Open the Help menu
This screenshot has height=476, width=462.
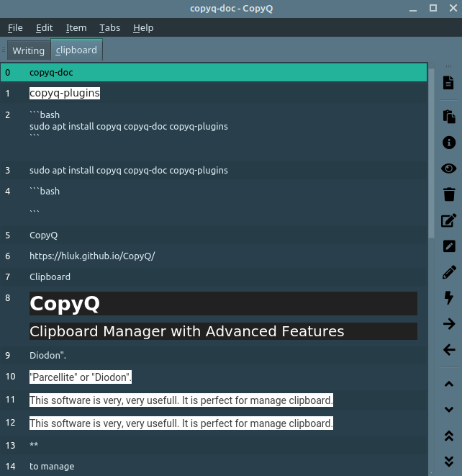(143, 28)
